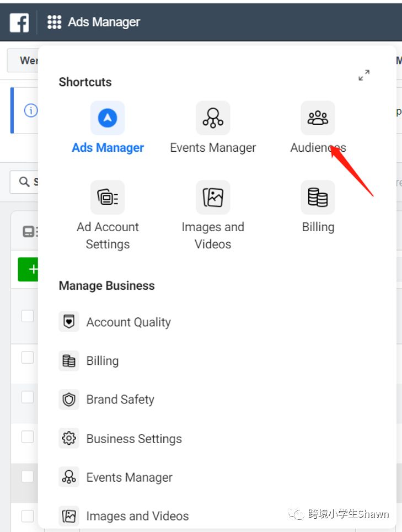
Task: Click the Billing shortcut label
Action: coord(318,227)
